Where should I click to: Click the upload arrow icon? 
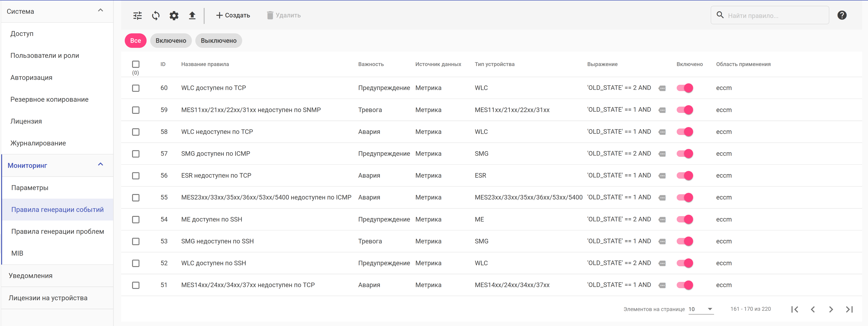click(x=192, y=16)
